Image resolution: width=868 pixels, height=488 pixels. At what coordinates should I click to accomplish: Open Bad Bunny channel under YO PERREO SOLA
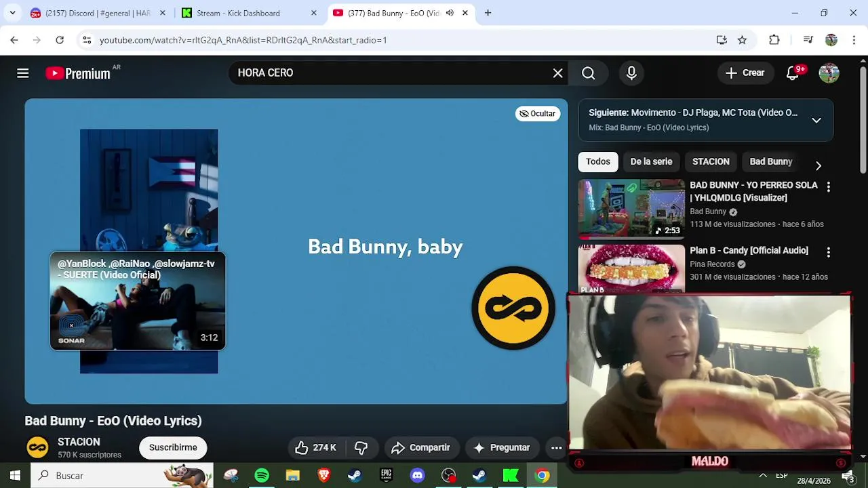tap(708, 211)
